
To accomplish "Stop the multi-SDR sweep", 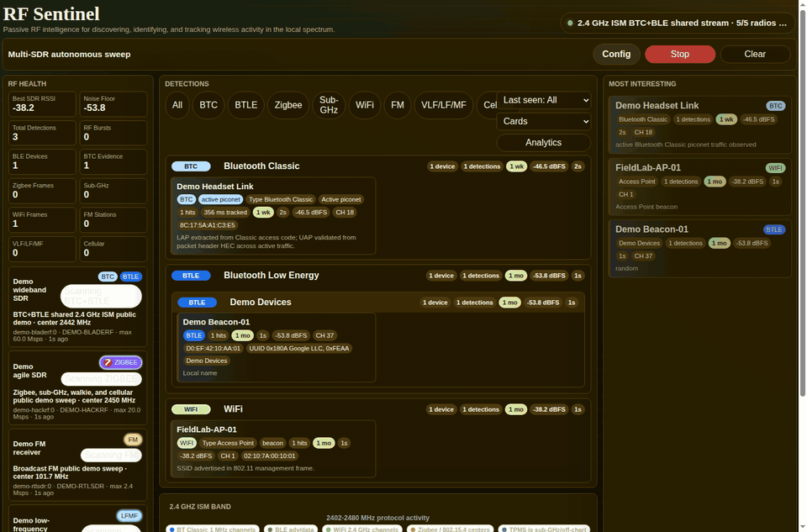I will click(x=679, y=54).
